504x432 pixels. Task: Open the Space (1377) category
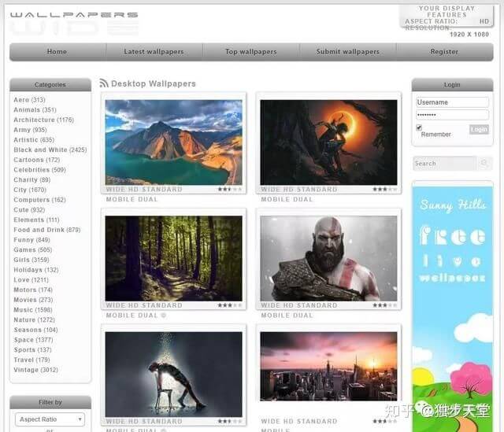pos(33,340)
